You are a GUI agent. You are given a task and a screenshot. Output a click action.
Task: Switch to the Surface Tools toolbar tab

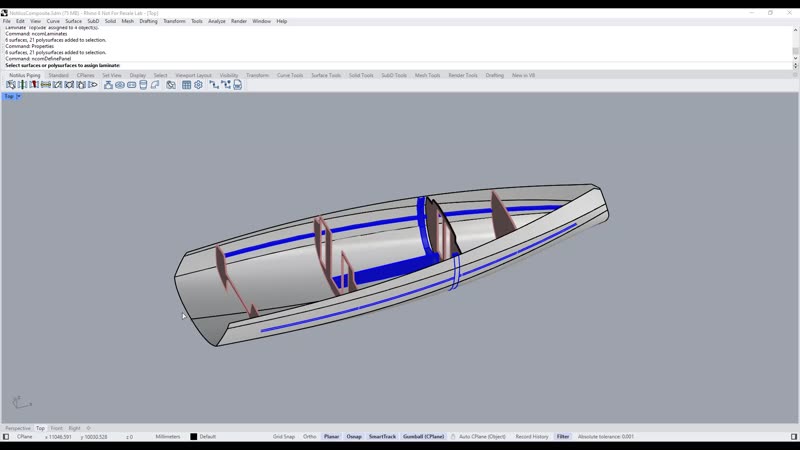point(326,76)
